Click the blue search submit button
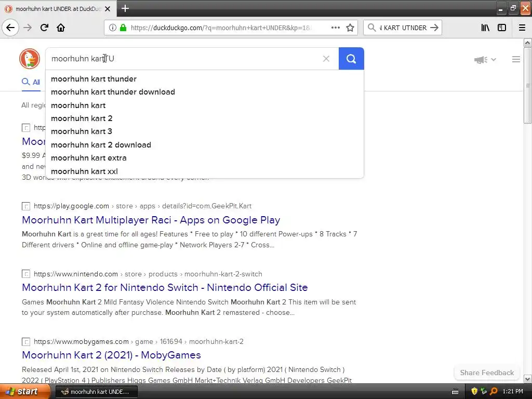532x399 pixels. 351,59
